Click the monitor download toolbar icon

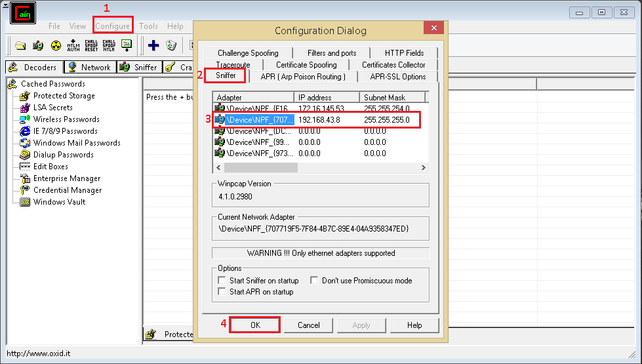click(127, 45)
